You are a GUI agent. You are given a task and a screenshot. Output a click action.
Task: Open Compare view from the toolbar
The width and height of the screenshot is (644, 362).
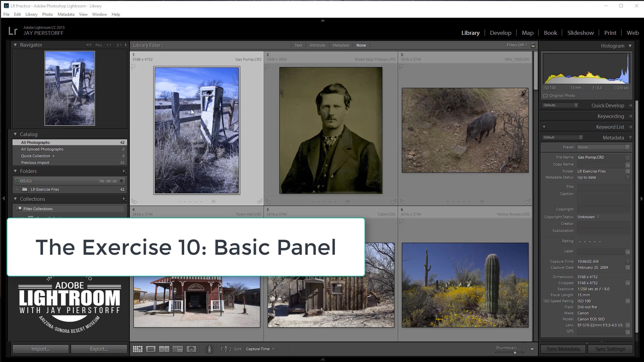tap(164, 349)
